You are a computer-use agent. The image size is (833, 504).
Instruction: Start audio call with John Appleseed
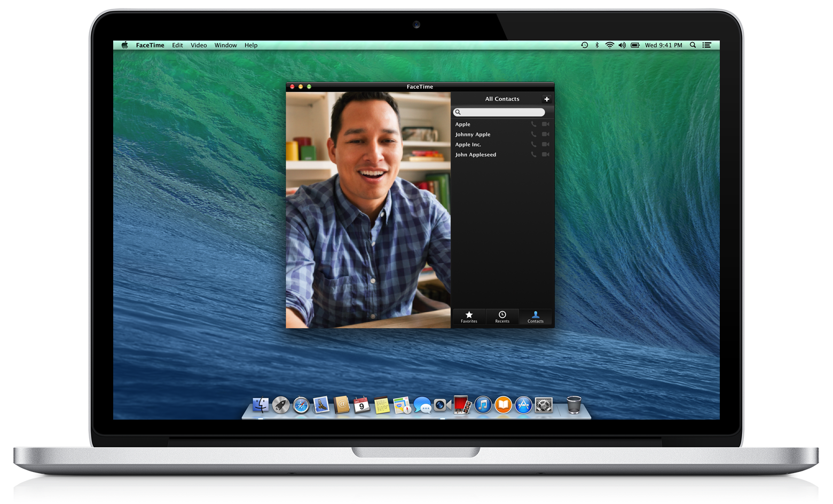coord(533,155)
